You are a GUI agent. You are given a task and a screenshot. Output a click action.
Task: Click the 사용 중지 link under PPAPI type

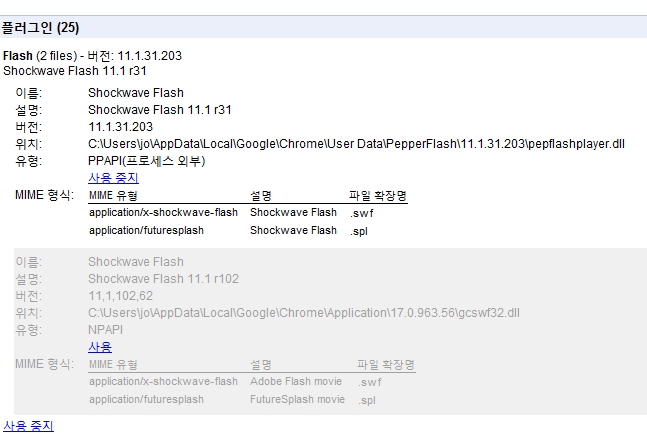click(113, 177)
